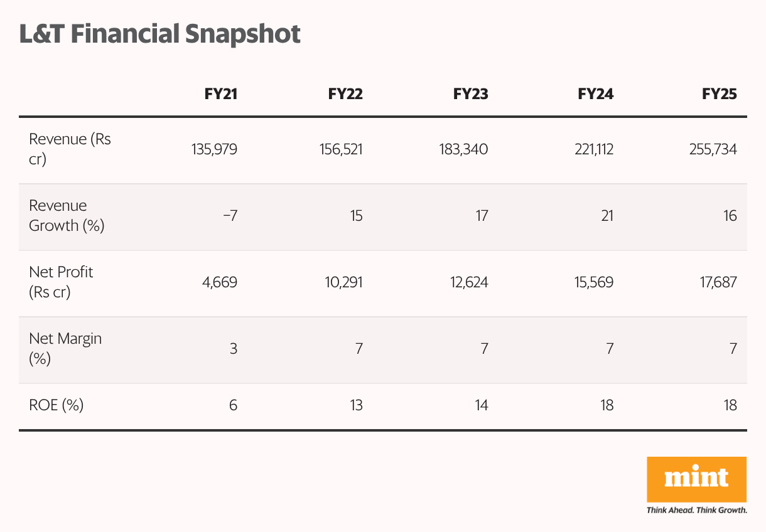Select the FY24 column header
The width and height of the screenshot is (766, 532).
tap(595, 94)
